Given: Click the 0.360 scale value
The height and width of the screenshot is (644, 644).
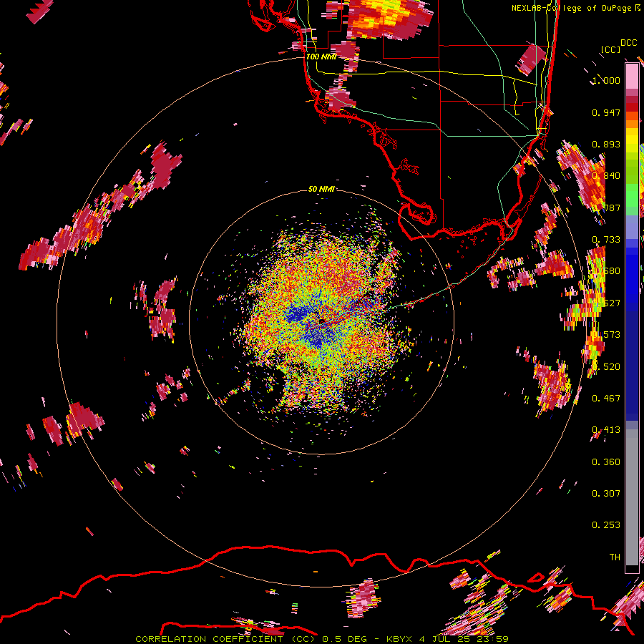Looking at the screenshot, I should (x=606, y=462).
